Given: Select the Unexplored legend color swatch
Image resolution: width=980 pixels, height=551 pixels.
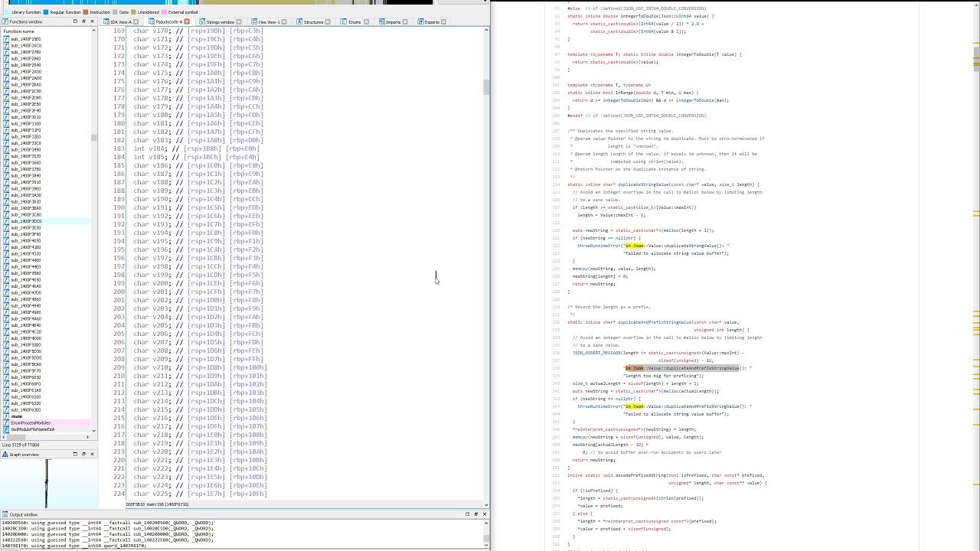Looking at the screenshot, I should (134, 12).
